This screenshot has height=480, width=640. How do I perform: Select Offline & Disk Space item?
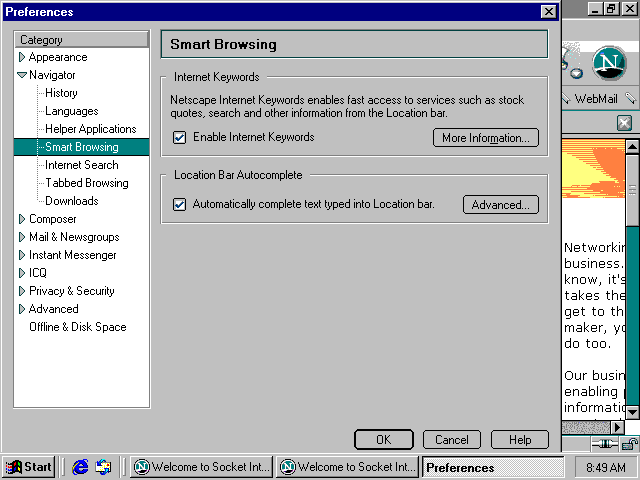78,327
